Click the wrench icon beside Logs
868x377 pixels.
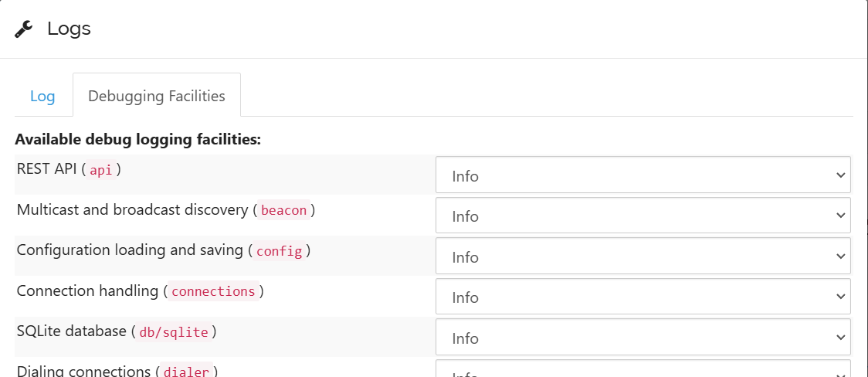[24, 29]
